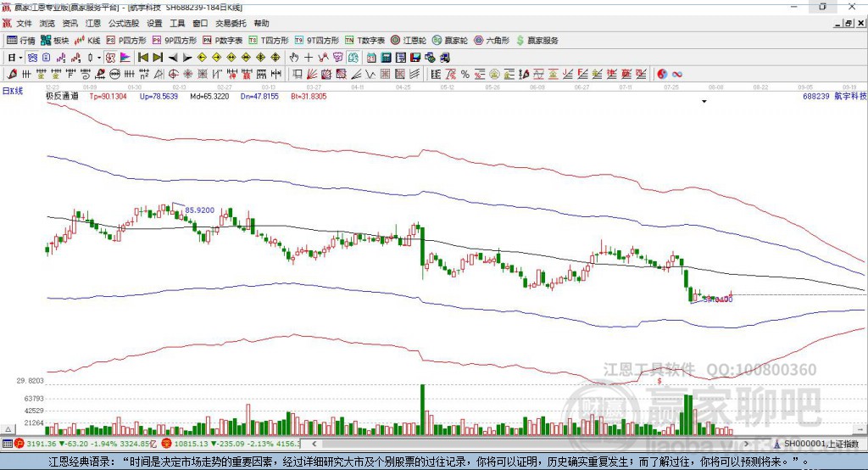
Task: Select the Gann fan lines drawing tool
Action: [312, 75]
